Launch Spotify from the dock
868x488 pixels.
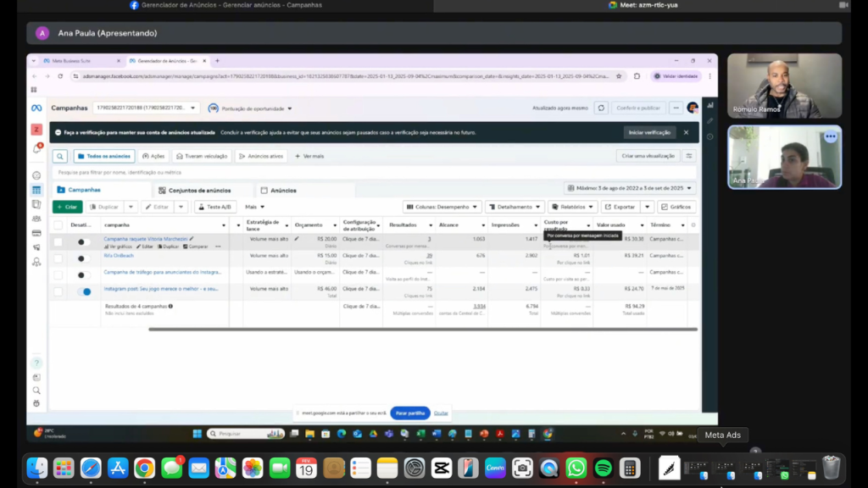click(603, 468)
